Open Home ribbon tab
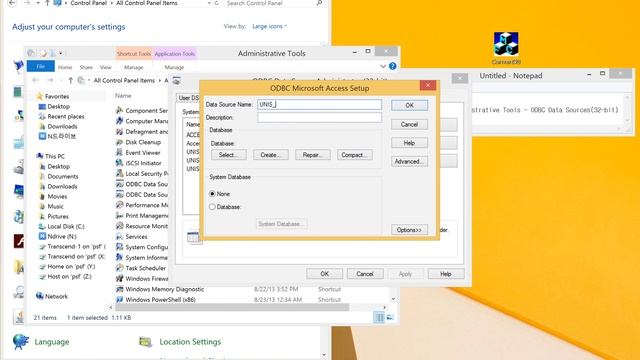The width and height of the screenshot is (640, 360). [65, 67]
